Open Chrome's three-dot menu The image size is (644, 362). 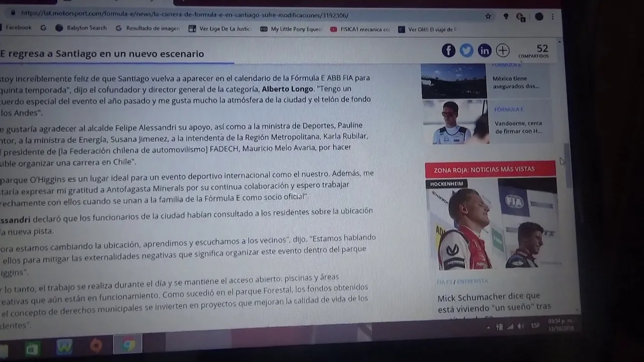point(552,17)
